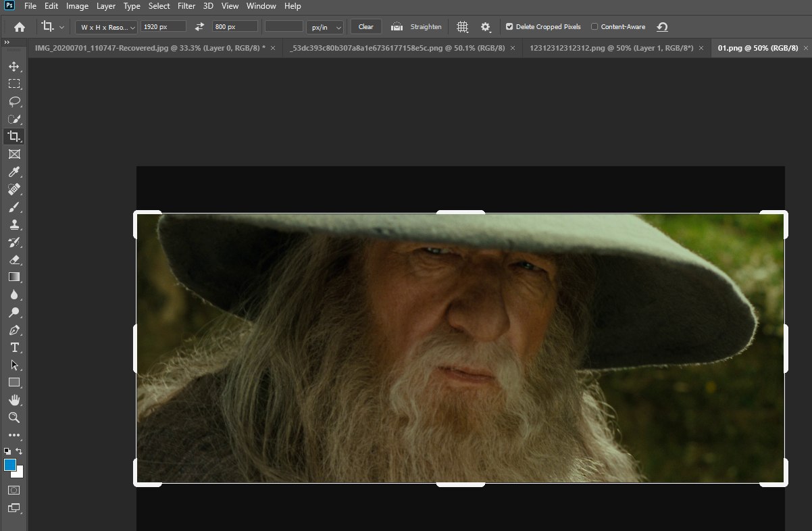Close the IMG_20200701_110747-Recovered.jpg tab

[273, 48]
